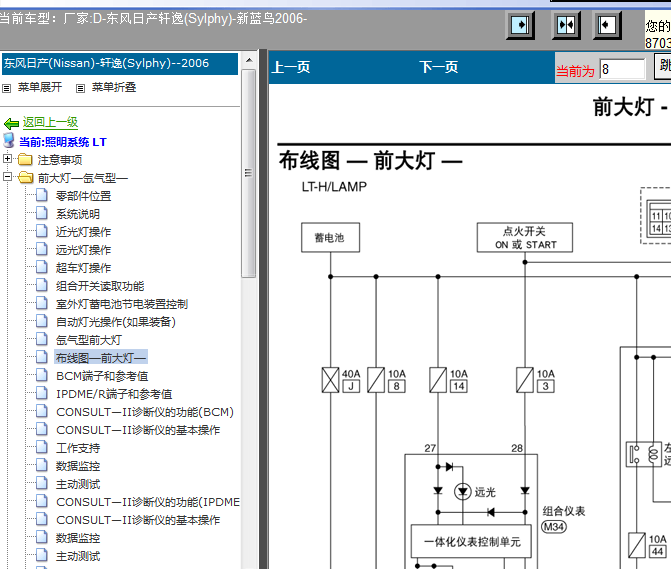Screen dimensions: 671x569
Task: Click the 返回上一级 link
Action: coord(50,122)
